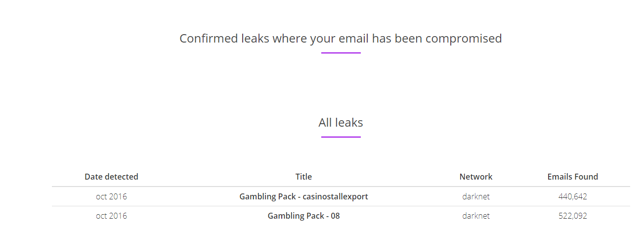This screenshot has width=644, height=235.
Task: Click the "Confirmed leaks" section heading text
Action: pos(340,38)
